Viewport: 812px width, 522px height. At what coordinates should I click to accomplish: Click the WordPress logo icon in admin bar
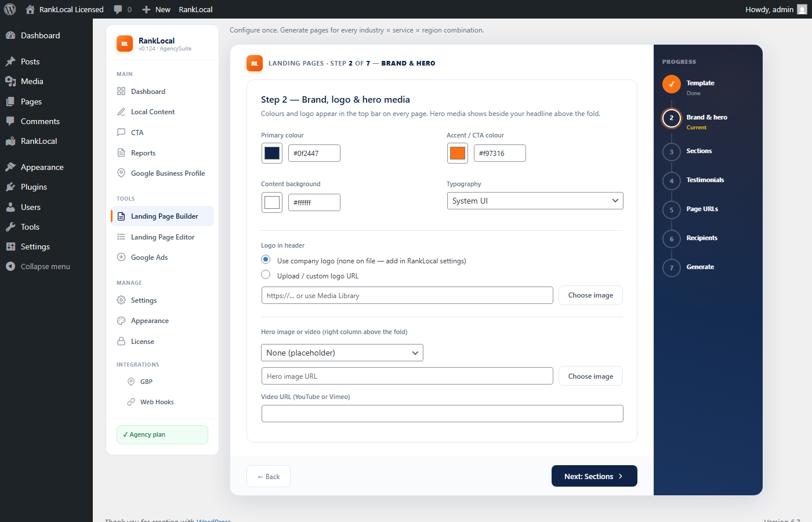tap(10, 9)
